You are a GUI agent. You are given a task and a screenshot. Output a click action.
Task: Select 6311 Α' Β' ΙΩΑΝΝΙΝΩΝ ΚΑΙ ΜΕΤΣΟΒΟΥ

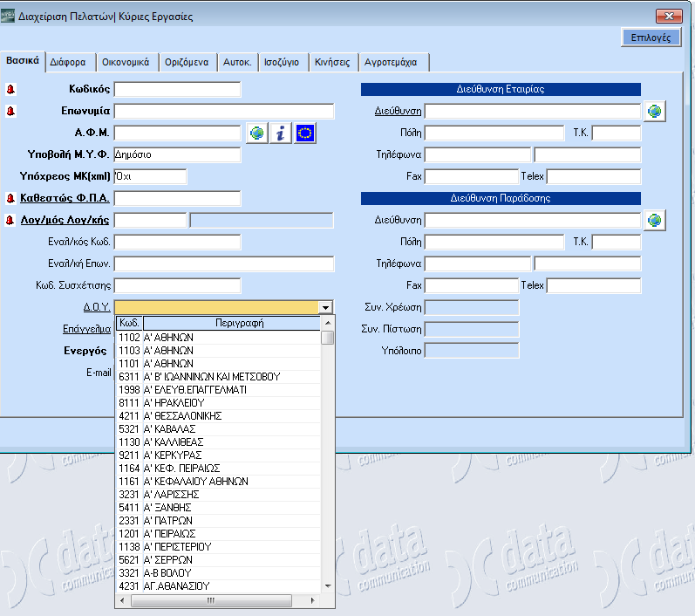click(x=218, y=377)
